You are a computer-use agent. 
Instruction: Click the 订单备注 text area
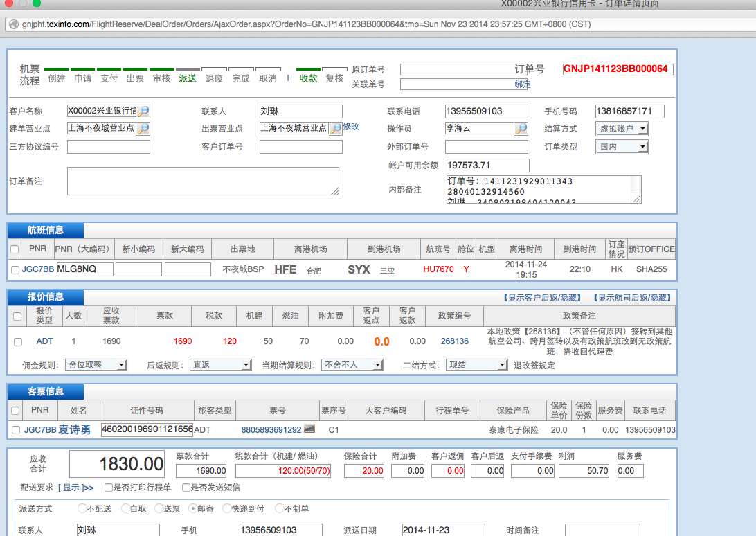click(x=203, y=181)
